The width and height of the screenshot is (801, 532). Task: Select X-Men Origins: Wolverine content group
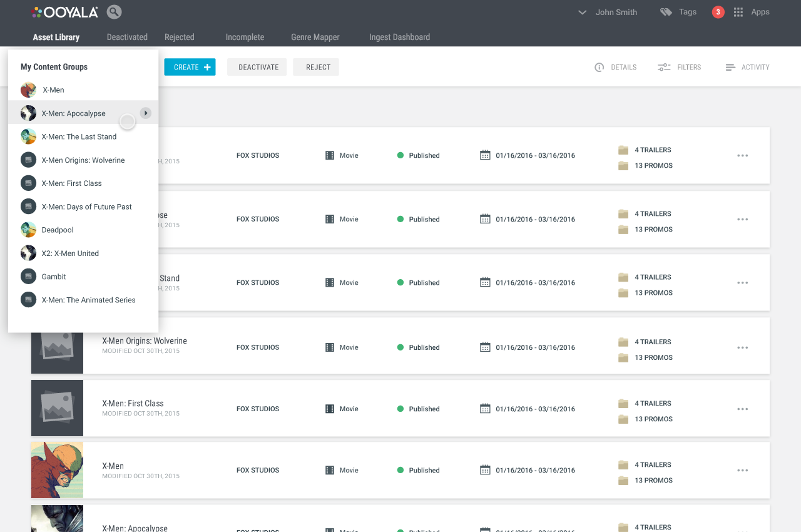[83, 160]
